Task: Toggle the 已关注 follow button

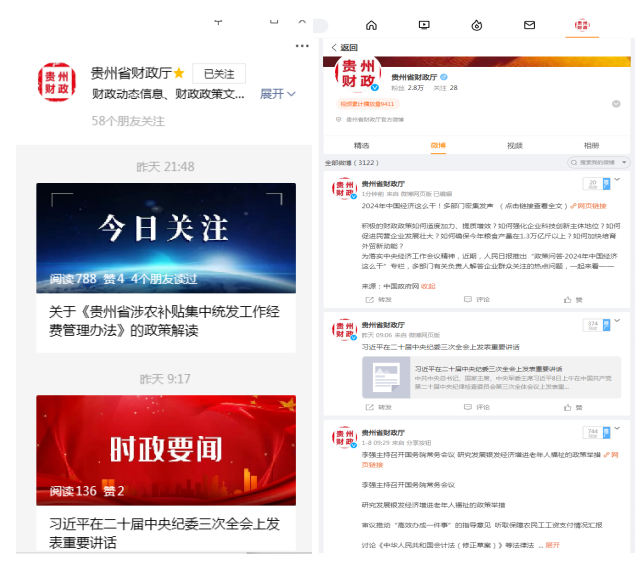Action: 218,74
